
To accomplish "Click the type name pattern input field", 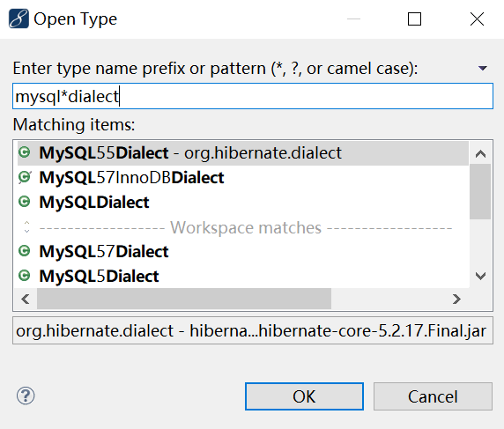I will [x=253, y=96].
